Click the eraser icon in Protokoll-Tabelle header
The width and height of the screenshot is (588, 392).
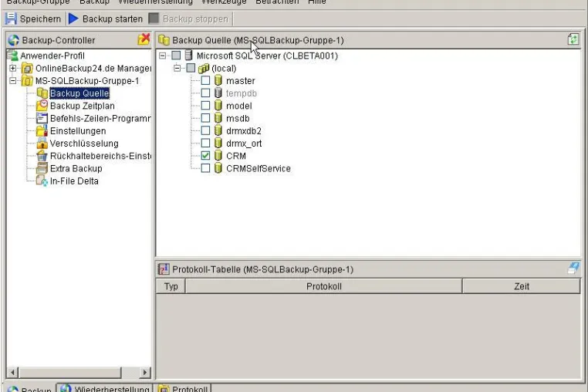point(573,269)
